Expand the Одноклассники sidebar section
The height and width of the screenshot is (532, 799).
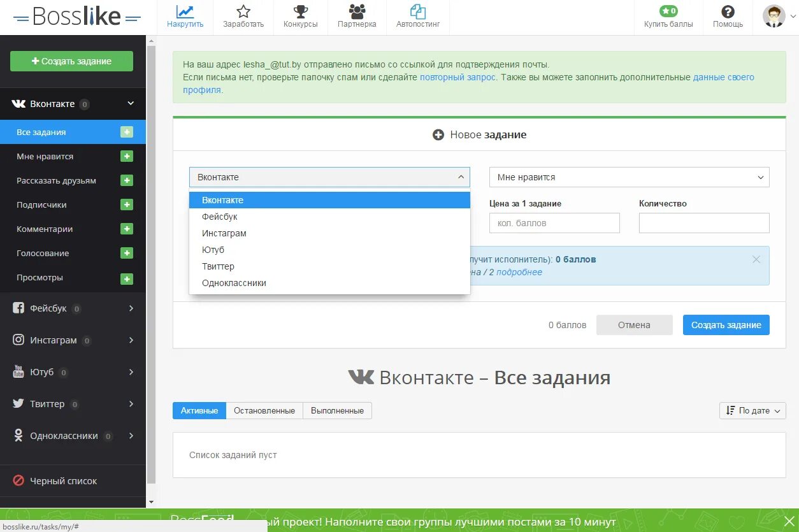point(73,436)
